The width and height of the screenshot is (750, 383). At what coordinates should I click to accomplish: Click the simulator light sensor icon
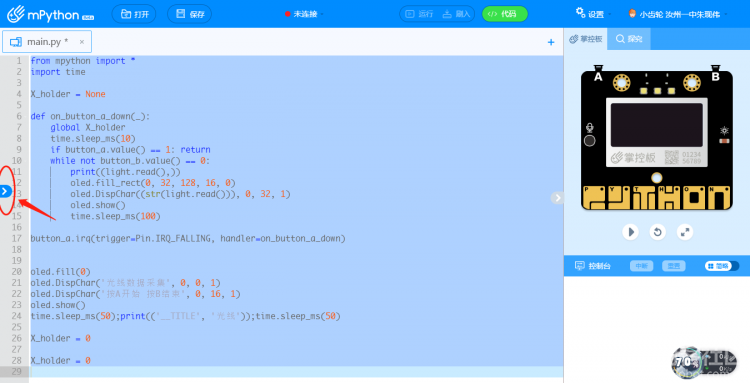tap(724, 130)
